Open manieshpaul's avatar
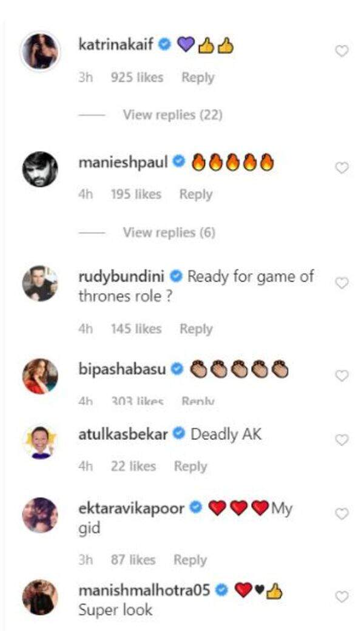Image resolution: width=364 pixels, height=631 pixels. coord(40,169)
